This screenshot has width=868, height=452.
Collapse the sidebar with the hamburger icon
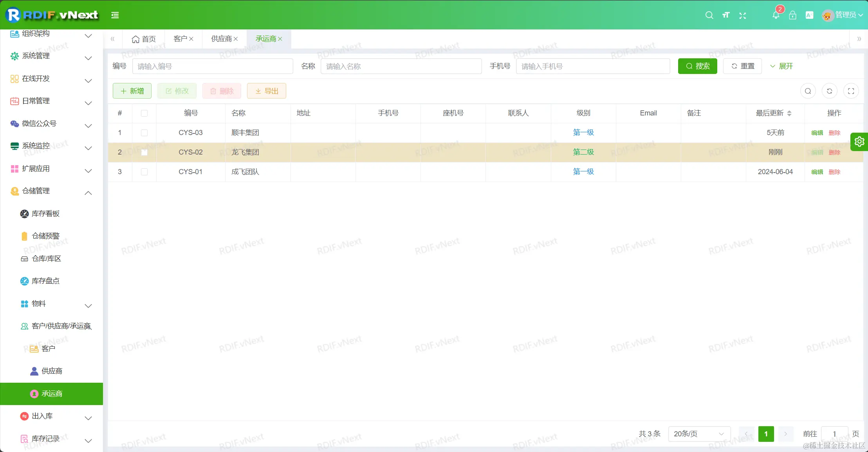[x=115, y=15]
